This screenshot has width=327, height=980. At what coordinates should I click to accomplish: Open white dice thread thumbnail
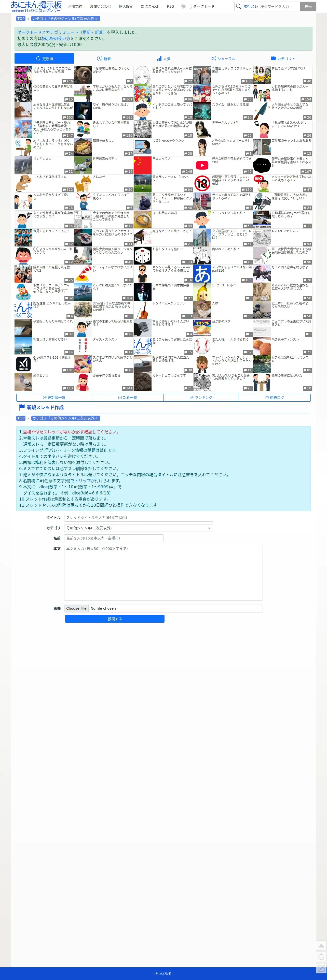pyautogui.click(x=143, y=256)
